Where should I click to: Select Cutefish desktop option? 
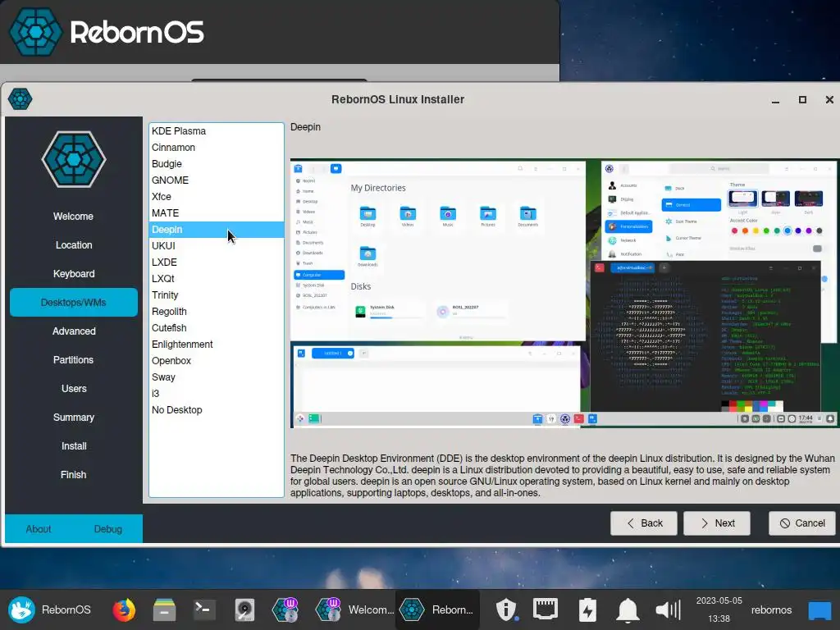[x=217, y=328]
